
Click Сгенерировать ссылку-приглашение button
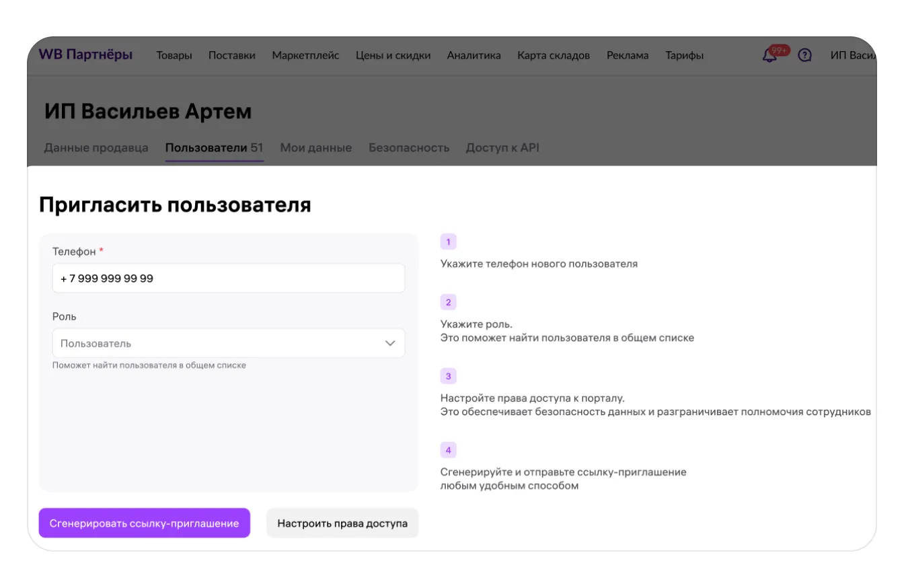coord(144,523)
